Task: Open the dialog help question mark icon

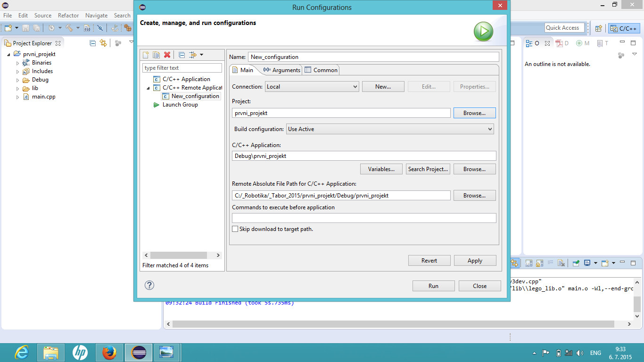Action: click(149, 285)
